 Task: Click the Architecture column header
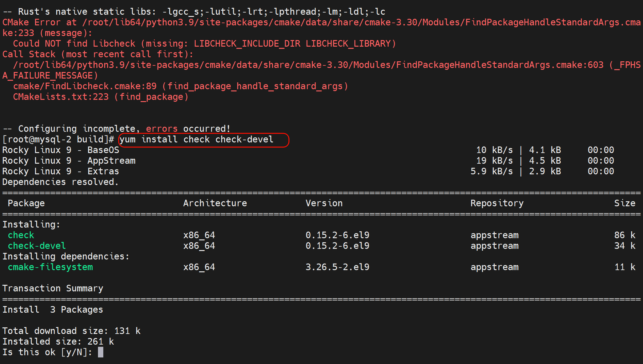[x=215, y=203]
